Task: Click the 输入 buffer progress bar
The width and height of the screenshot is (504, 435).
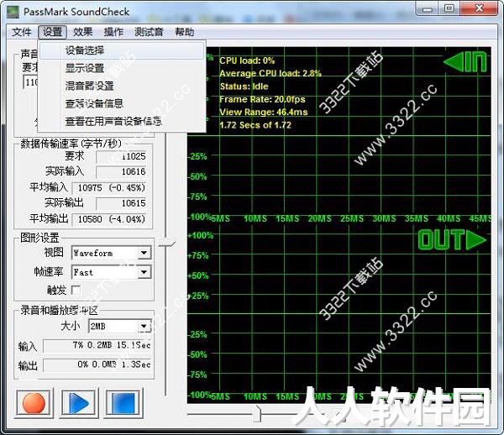Action: pyautogui.click(x=97, y=345)
